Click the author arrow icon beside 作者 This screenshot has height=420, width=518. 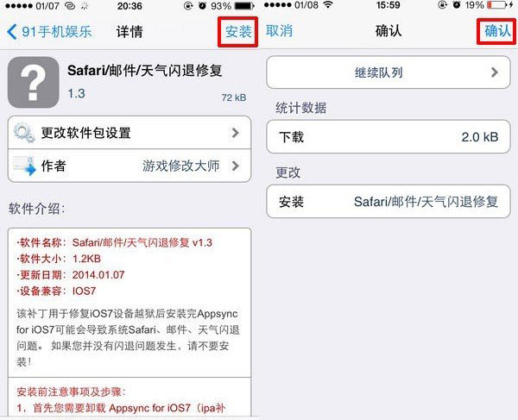tap(24, 166)
